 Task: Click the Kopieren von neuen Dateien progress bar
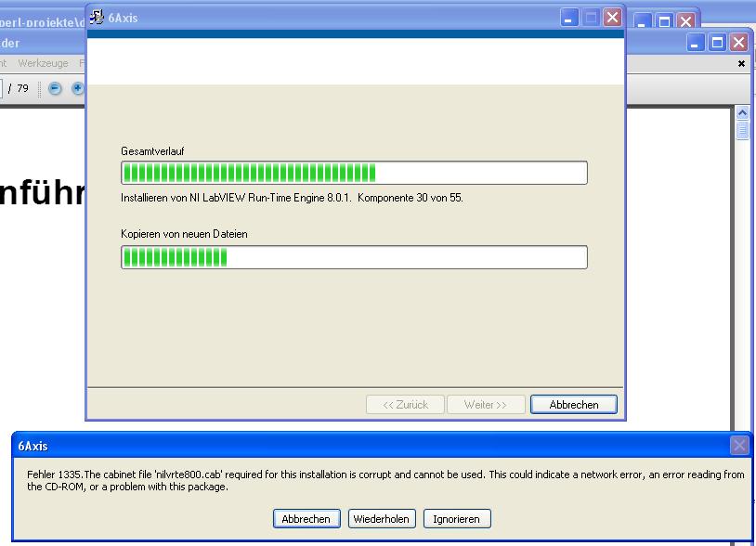(355, 257)
